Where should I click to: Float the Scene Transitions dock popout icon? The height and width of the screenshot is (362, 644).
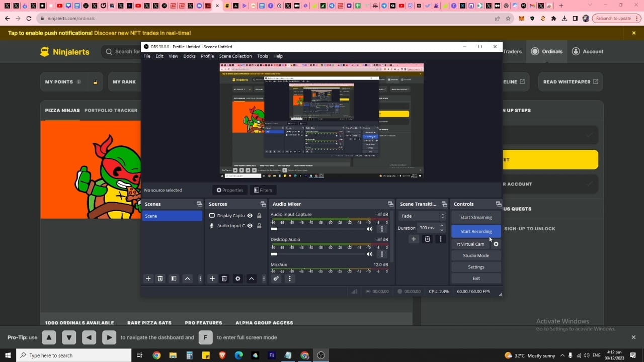[x=444, y=204]
